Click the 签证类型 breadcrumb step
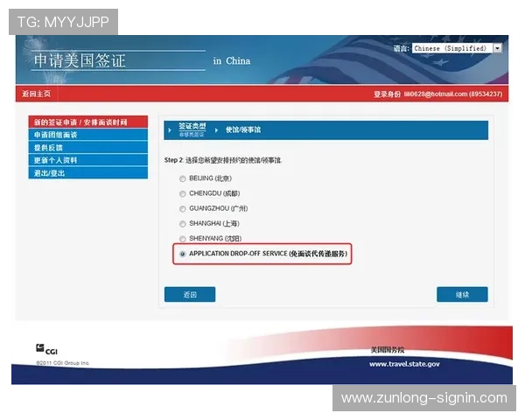 pyautogui.click(x=192, y=126)
